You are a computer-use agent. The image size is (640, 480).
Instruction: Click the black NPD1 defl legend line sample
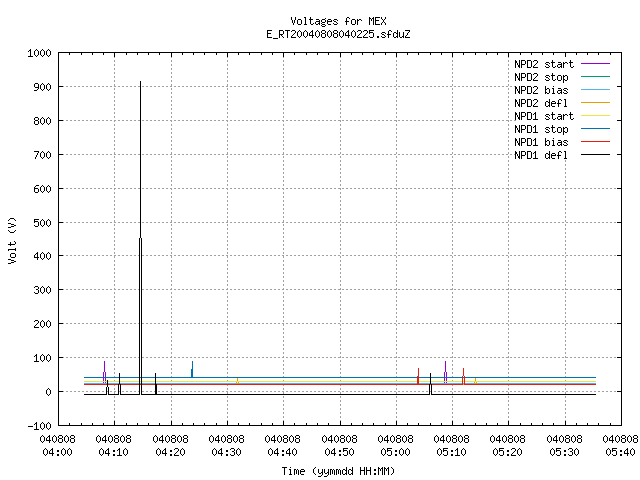596,155
